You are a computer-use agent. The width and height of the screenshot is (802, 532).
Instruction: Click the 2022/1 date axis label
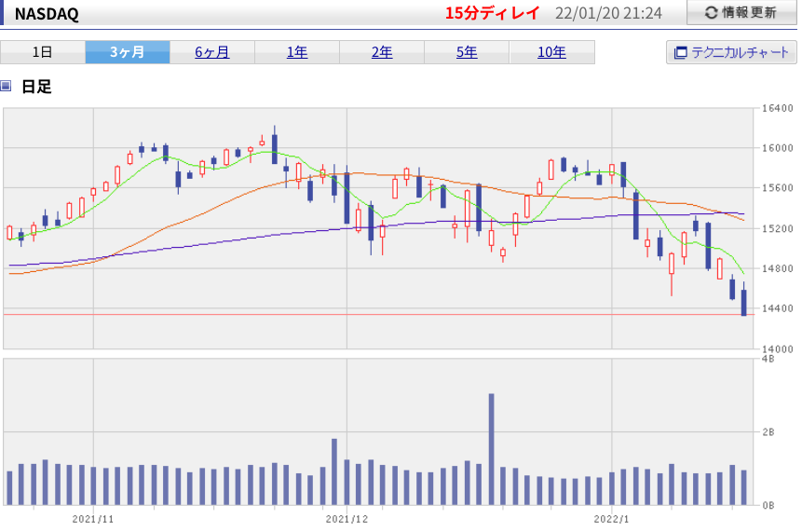611,519
